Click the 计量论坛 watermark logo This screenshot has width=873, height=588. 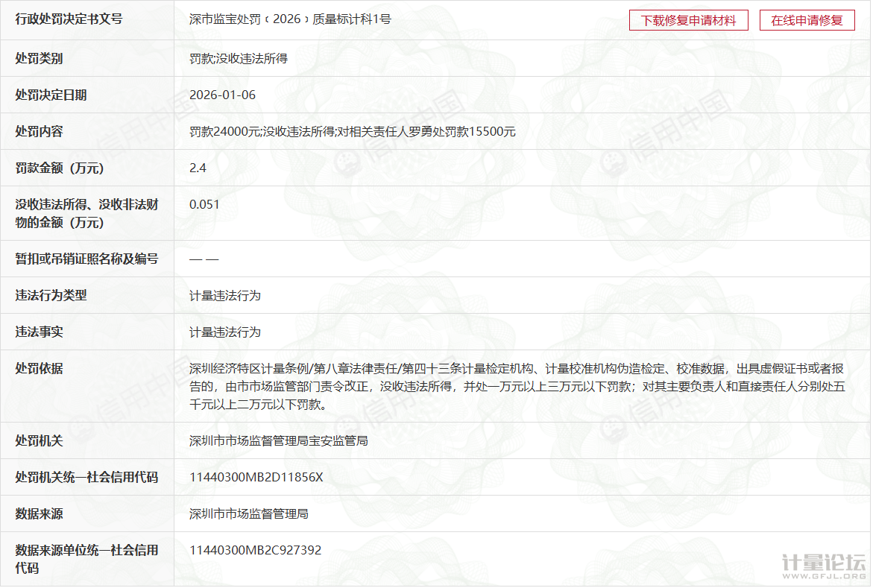coord(822,566)
